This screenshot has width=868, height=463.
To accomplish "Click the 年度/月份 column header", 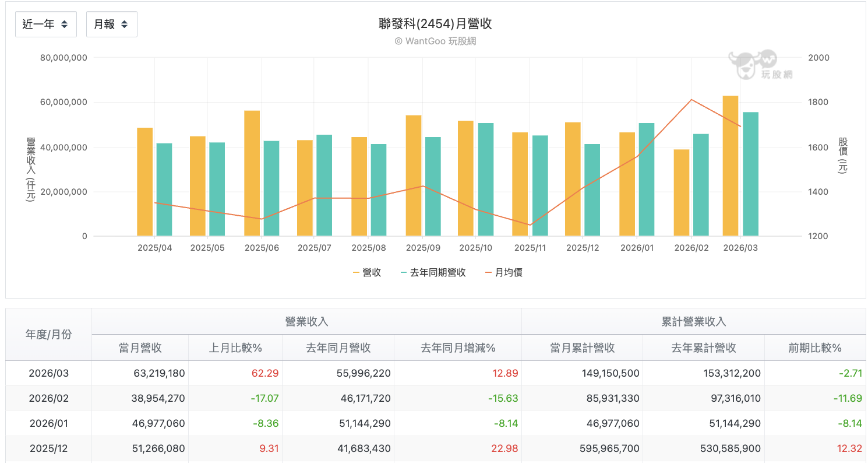I will [49, 335].
